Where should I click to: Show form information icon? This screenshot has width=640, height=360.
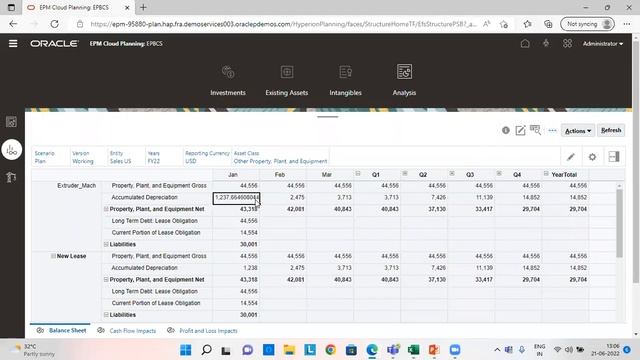[506, 130]
